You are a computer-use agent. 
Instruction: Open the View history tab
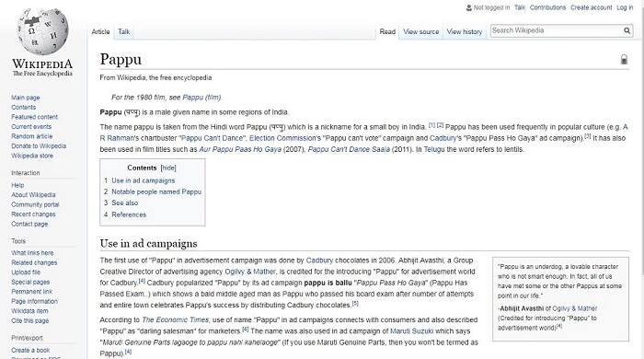tap(464, 31)
